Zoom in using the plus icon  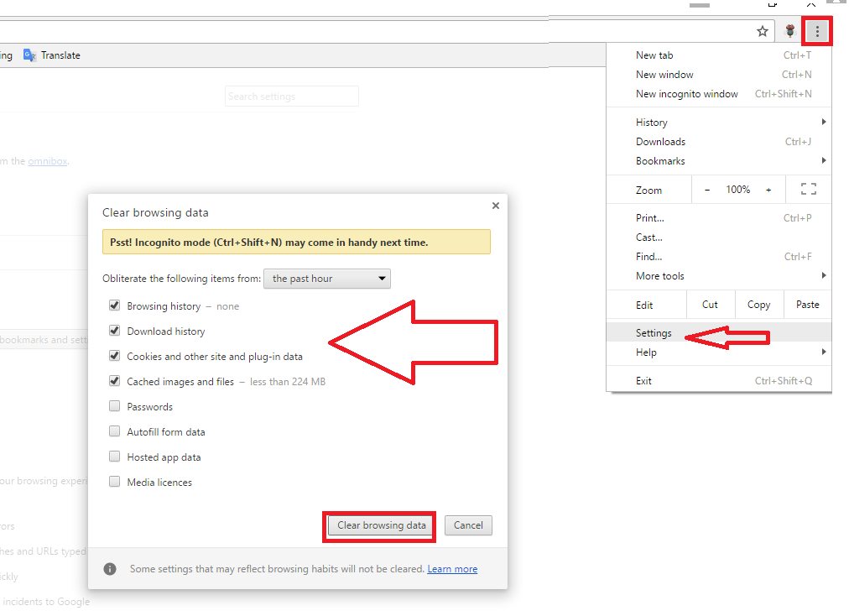click(768, 190)
